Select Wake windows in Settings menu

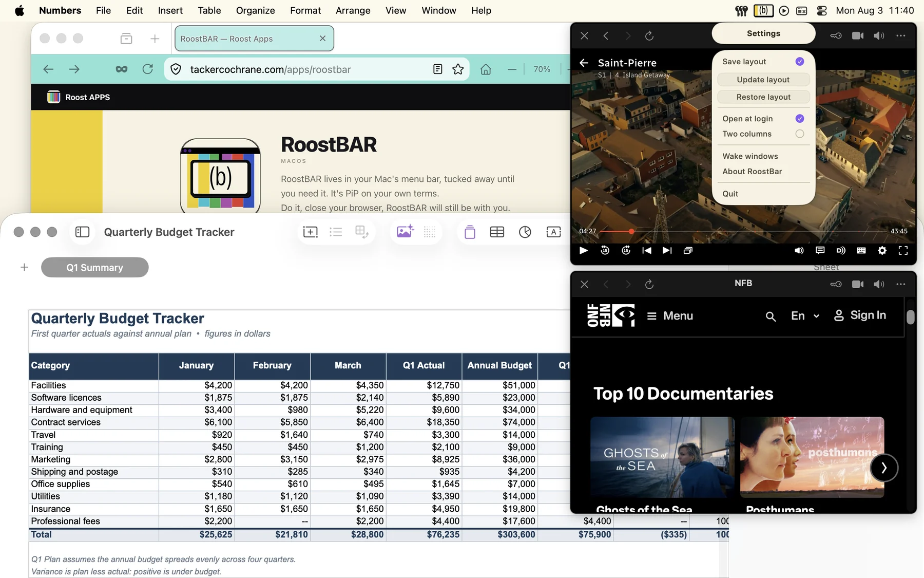[750, 156]
